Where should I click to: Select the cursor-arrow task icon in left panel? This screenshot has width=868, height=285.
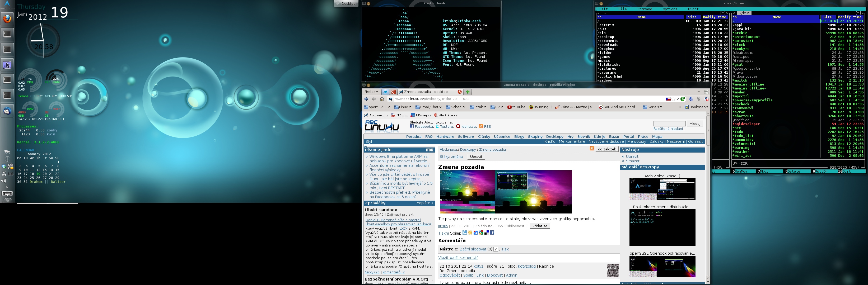[x=7, y=65]
